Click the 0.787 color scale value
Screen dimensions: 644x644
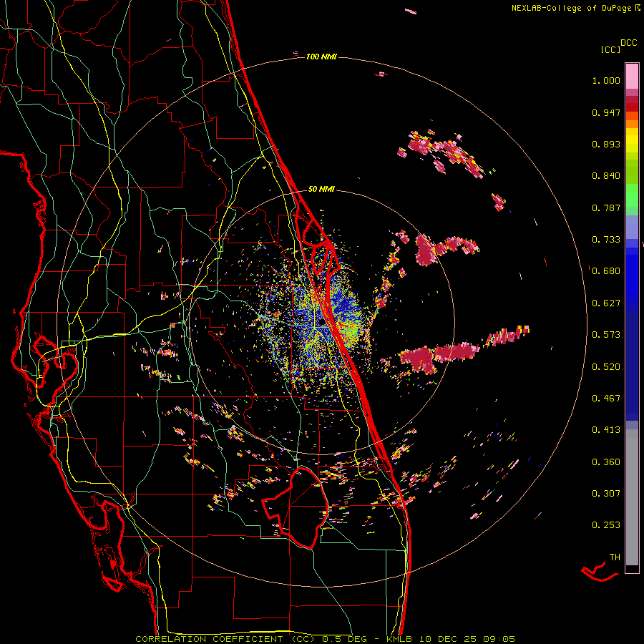point(606,208)
